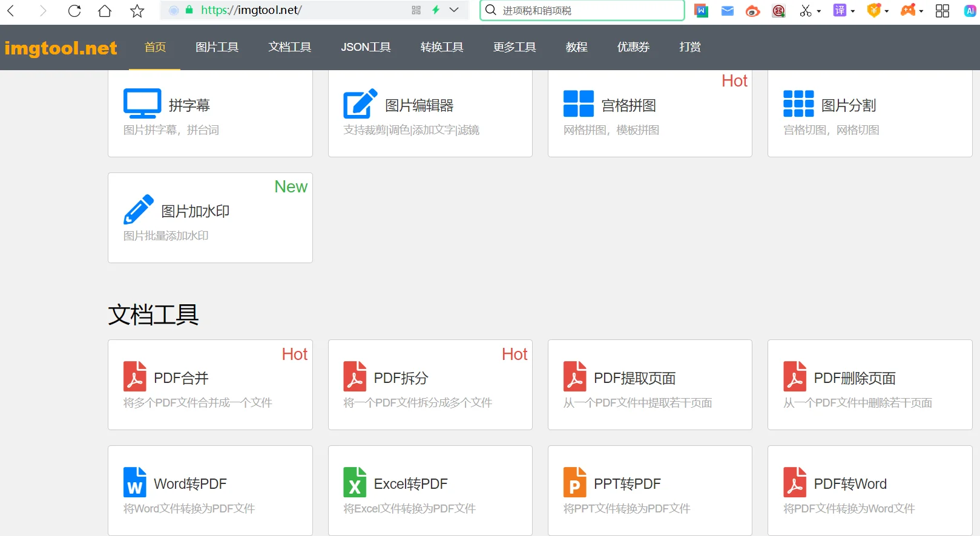Image resolution: width=980 pixels, height=536 pixels.
Task: Open the Weibo extension icon
Action: click(752, 10)
